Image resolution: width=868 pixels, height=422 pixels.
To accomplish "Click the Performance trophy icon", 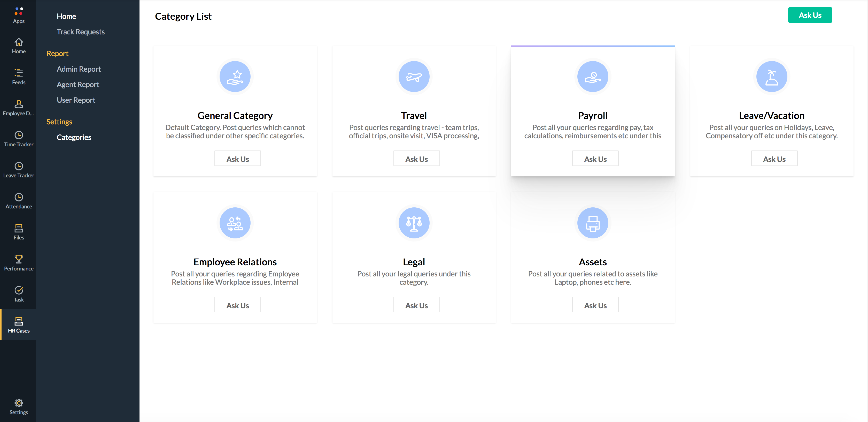I will (19, 263).
